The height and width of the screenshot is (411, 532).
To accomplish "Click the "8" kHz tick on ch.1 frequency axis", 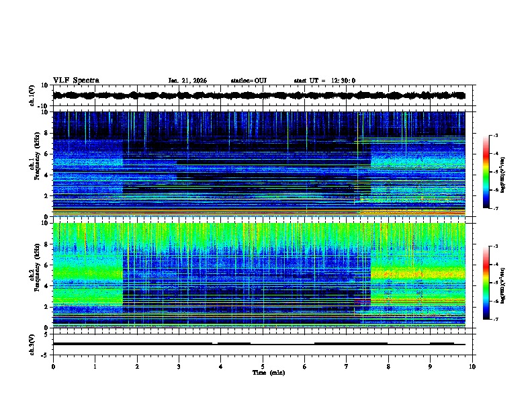I will [47, 133].
